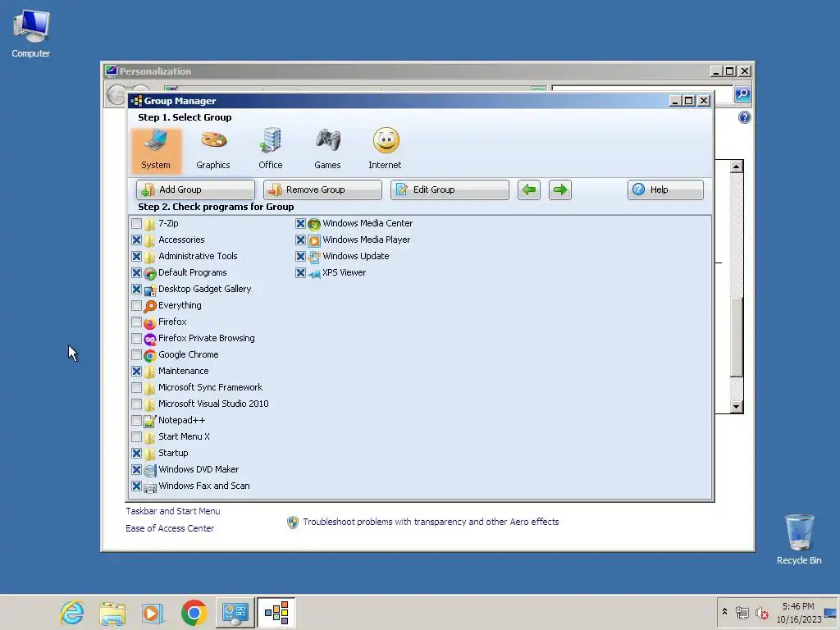
Task: Click the Notepad++ list icon
Action: [150, 421]
